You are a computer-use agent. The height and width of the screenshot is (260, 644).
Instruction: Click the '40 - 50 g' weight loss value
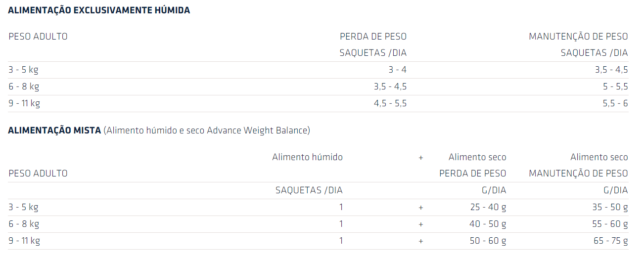pyautogui.click(x=488, y=224)
